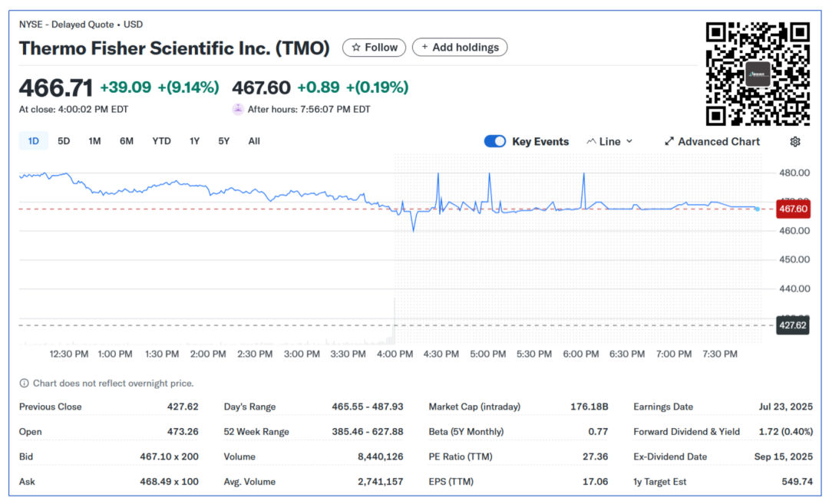Click the current price endpoint dot on chart
This screenshot has height=504, width=829.
[x=757, y=209]
